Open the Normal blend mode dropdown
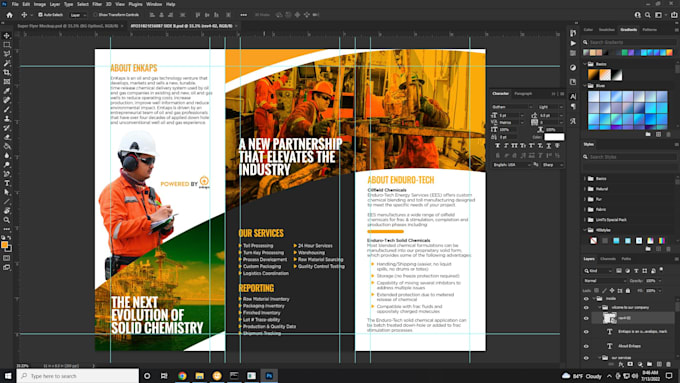 [x=605, y=281]
